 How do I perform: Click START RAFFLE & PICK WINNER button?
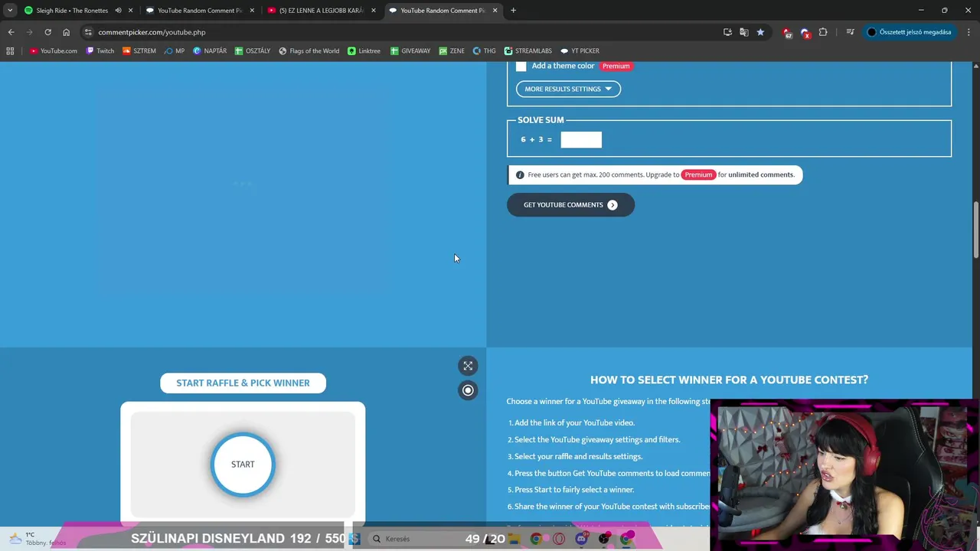(x=243, y=383)
